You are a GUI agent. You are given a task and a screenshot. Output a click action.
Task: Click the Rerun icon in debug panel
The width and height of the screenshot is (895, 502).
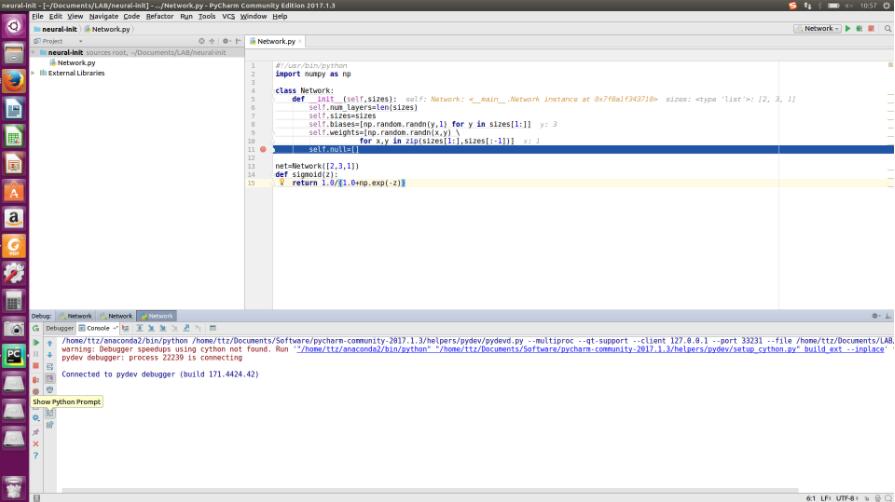click(36, 328)
